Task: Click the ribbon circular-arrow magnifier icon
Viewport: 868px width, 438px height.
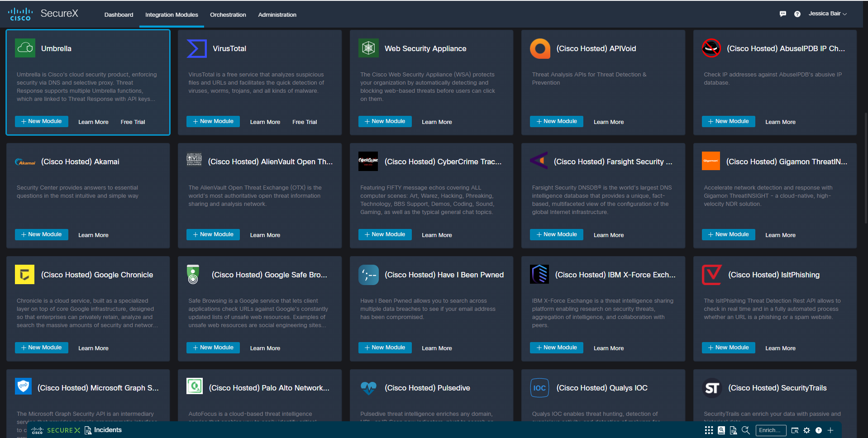Action: 746,430
